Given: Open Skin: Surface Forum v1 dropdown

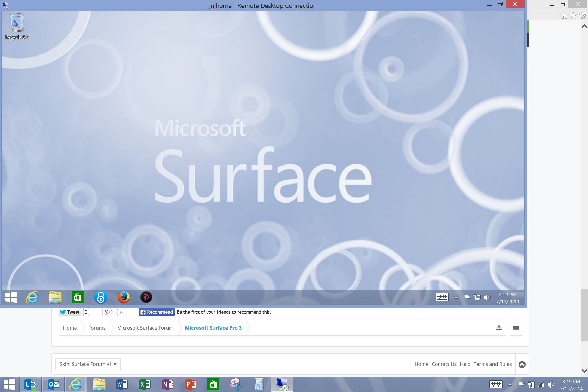Looking at the screenshot, I should coord(88,364).
